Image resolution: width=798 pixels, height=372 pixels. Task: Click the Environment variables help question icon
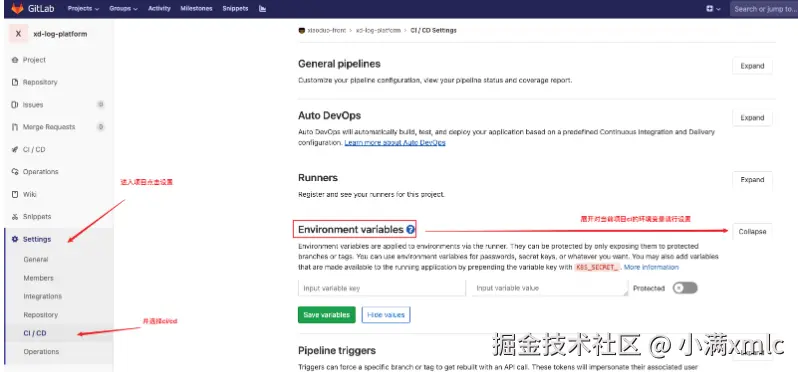(411, 230)
